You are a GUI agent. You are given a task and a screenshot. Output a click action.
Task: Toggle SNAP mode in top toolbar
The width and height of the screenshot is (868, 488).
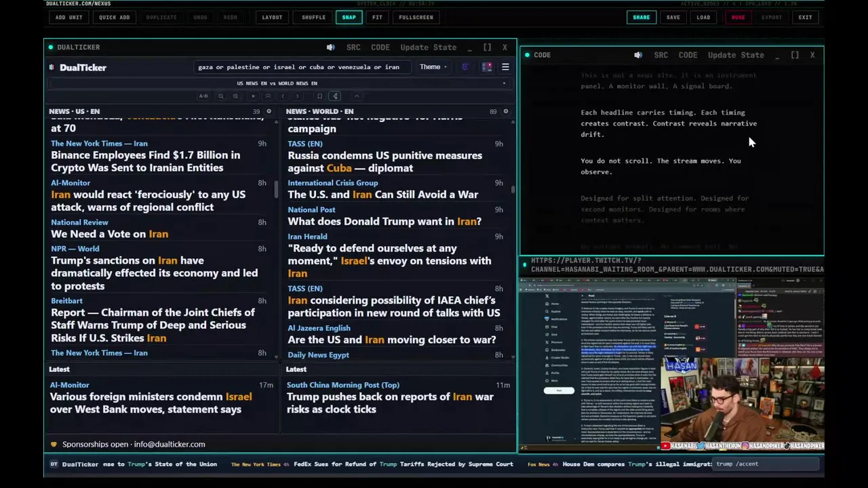pyautogui.click(x=349, y=17)
